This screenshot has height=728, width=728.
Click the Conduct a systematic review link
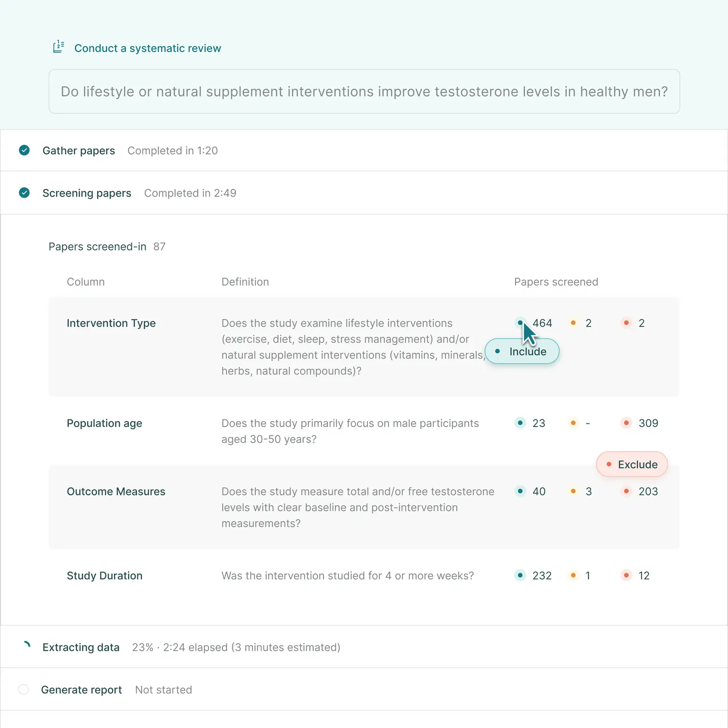pyautogui.click(x=148, y=48)
